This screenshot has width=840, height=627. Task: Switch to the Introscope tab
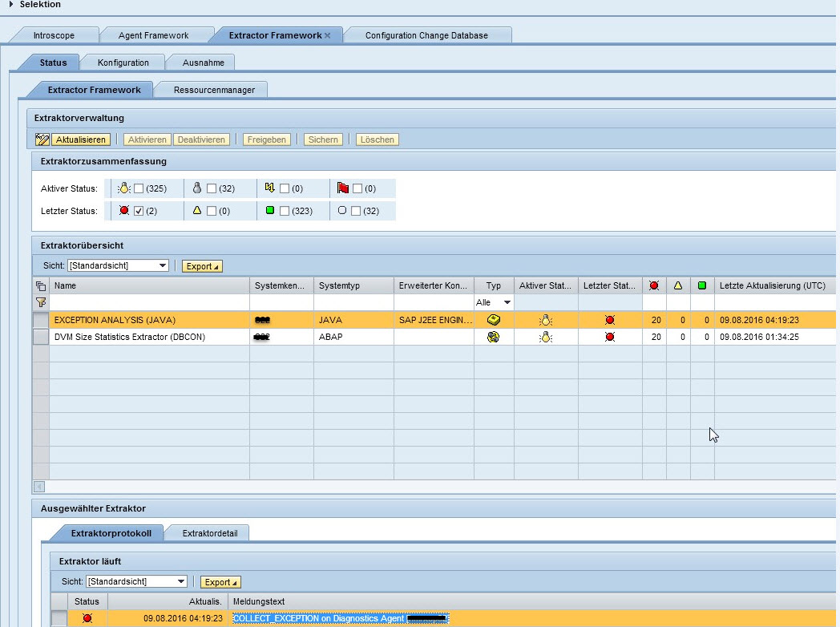(55, 35)
